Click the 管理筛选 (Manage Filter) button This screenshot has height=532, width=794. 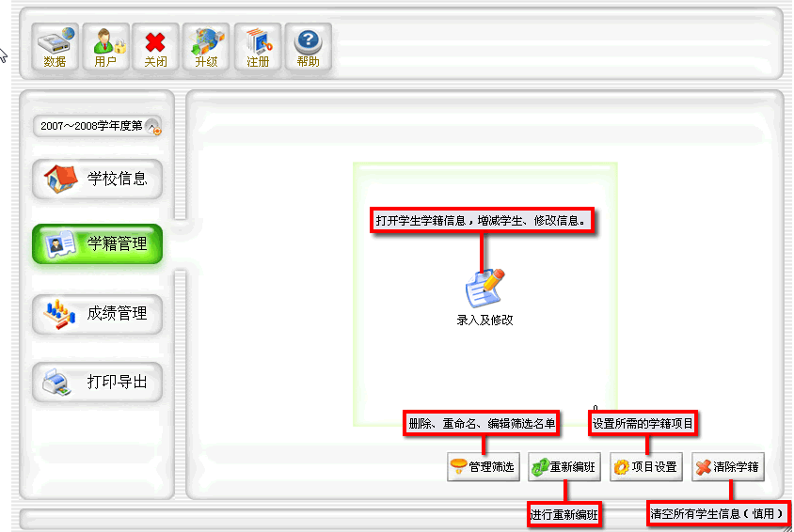tap(484, 466)
